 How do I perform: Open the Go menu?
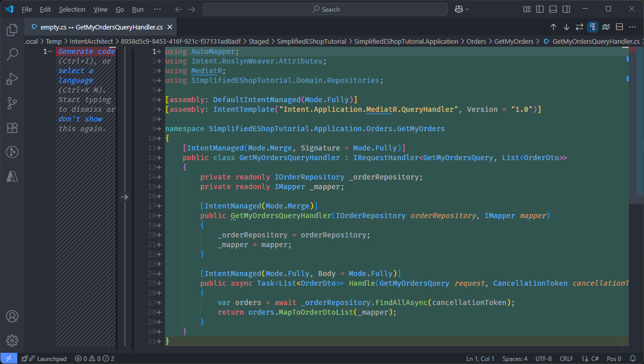120,9
